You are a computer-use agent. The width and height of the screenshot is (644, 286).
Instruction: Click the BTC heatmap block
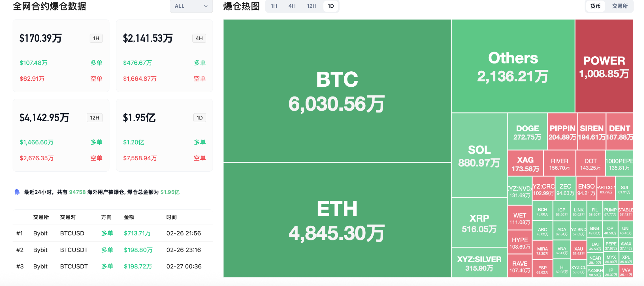point(337,91)
